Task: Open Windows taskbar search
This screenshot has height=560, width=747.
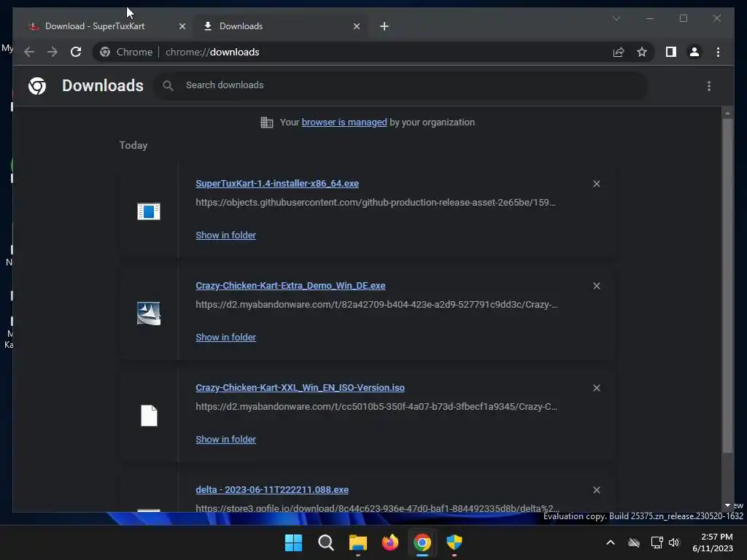Action: (x=326, y=542)
